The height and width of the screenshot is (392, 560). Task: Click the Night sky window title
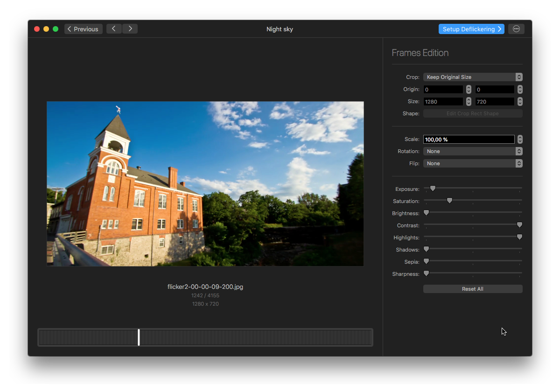coord(280,29)
